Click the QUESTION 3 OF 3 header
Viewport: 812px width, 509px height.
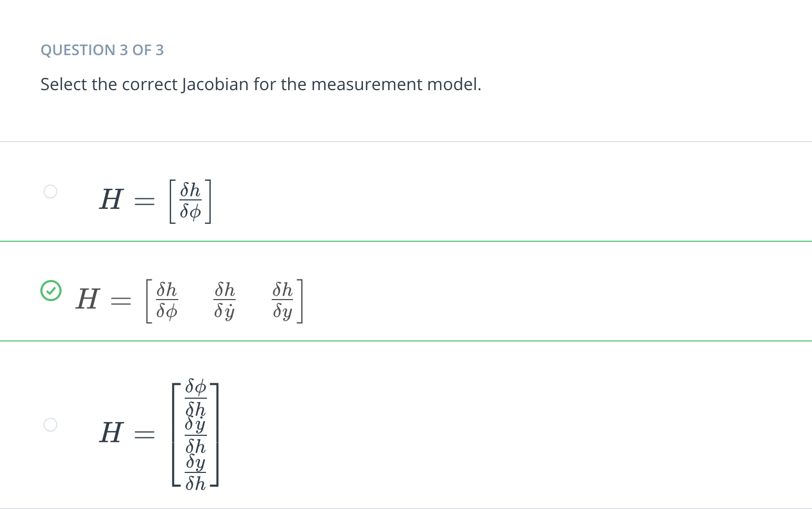click(x=102, y=50)
